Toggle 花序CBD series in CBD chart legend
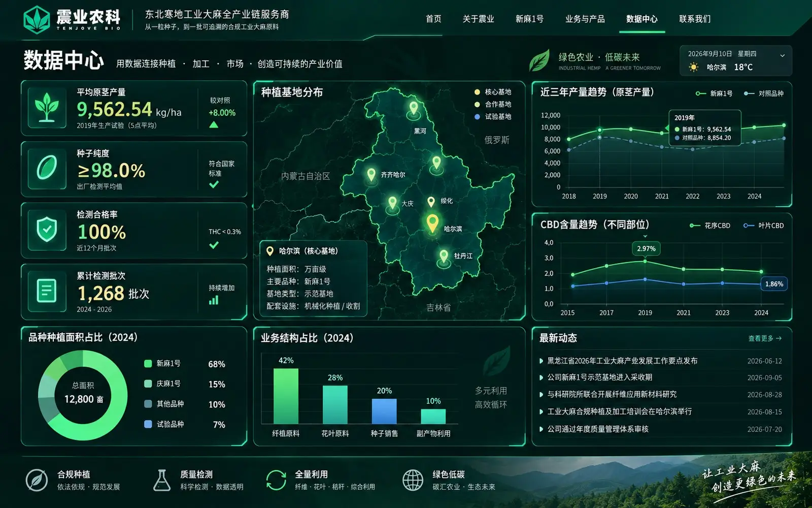This screenshot has height=508, width=812. 710,226
